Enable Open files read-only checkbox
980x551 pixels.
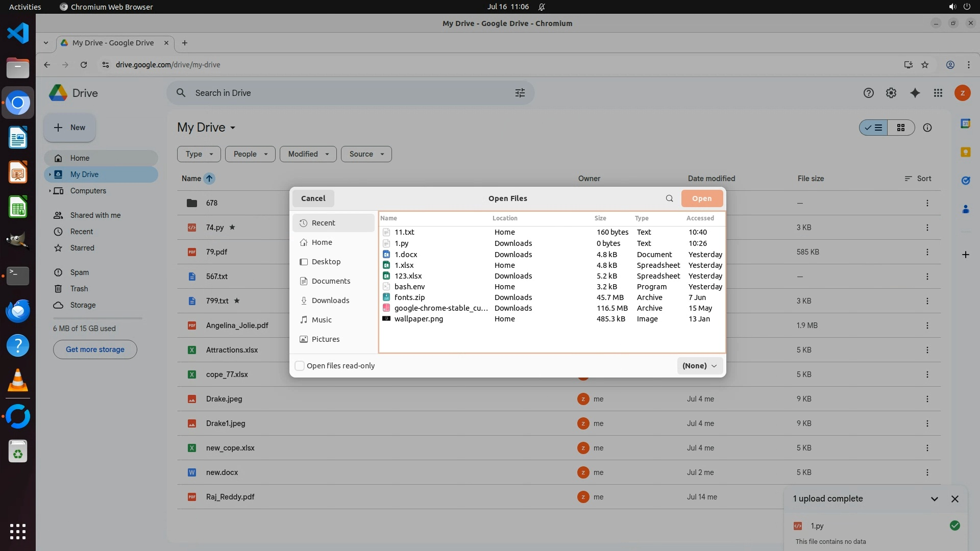pos(300,366)
